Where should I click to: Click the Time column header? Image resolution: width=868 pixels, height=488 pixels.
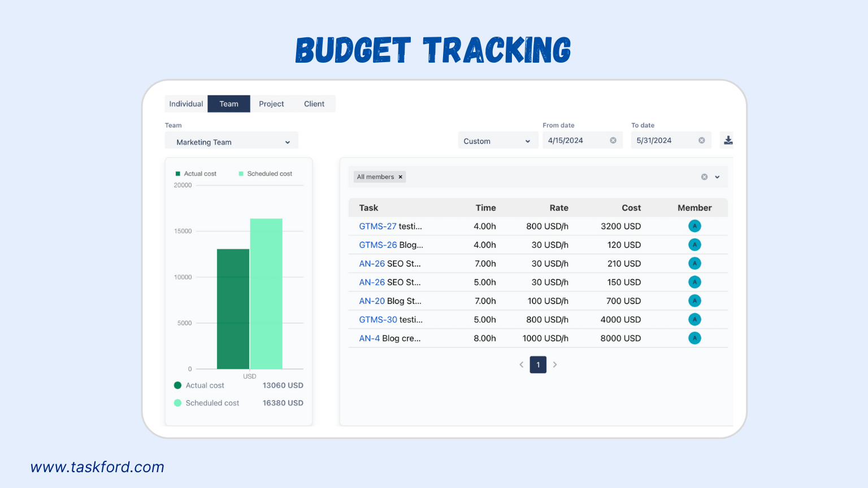tap(485, 208)
